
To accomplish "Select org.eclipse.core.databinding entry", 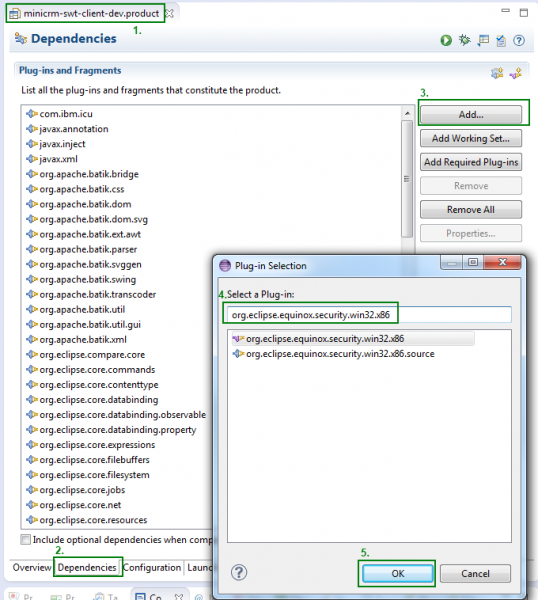I will pyautogui.click(x=92, y=399).
